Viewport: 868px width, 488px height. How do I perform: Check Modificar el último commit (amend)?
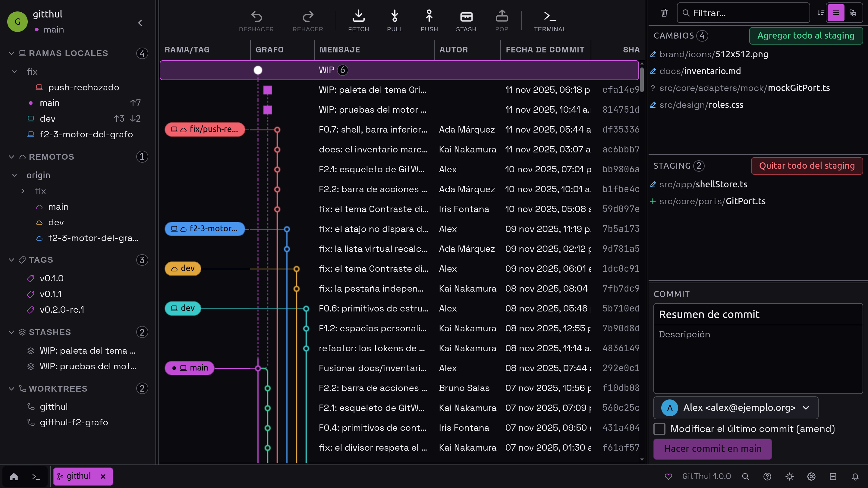coord(659,429)
